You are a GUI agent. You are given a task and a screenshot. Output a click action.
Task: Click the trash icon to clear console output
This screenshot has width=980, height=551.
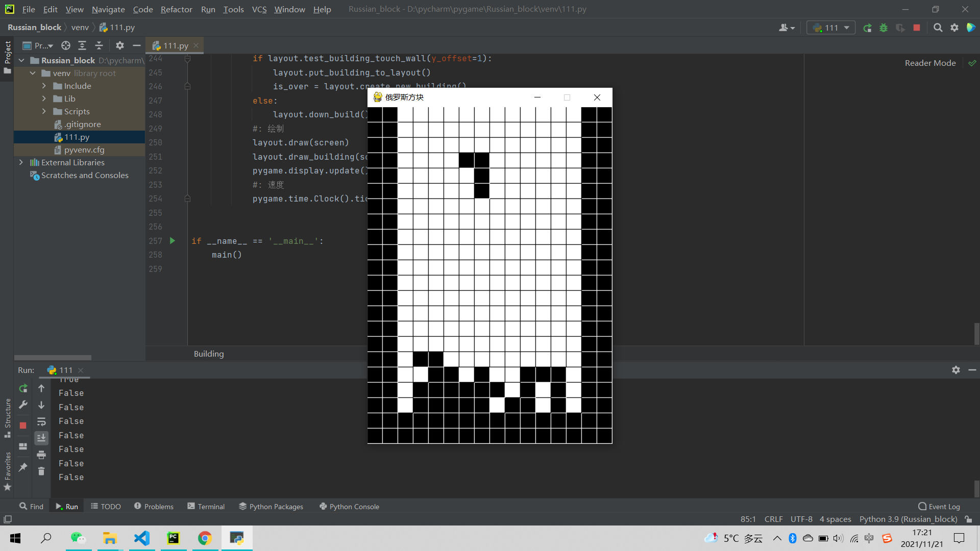click(x=41, y=471)
